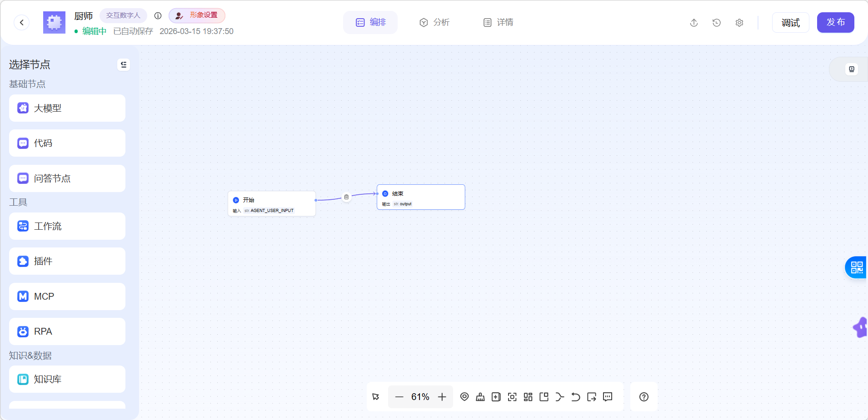The image size is (868, 420).
Task: Click the locate pin icon in bottom toolbar
Action: (x=464, y=397)
